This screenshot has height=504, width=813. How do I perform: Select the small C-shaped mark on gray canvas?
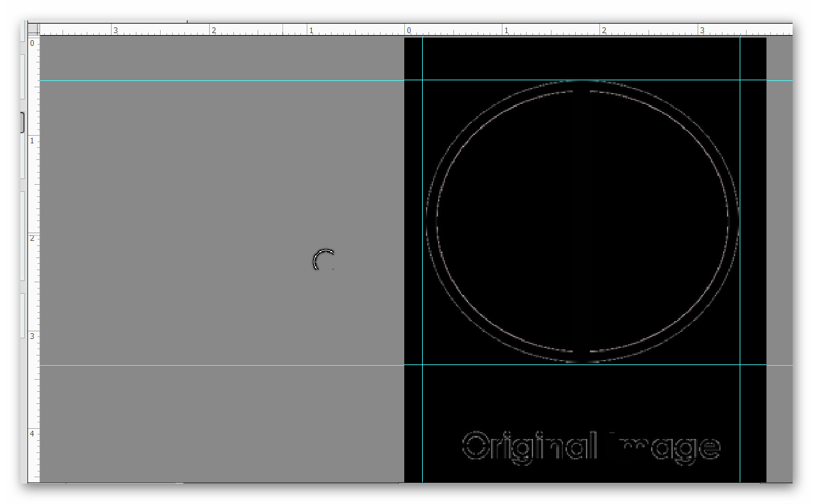point(322,260)
